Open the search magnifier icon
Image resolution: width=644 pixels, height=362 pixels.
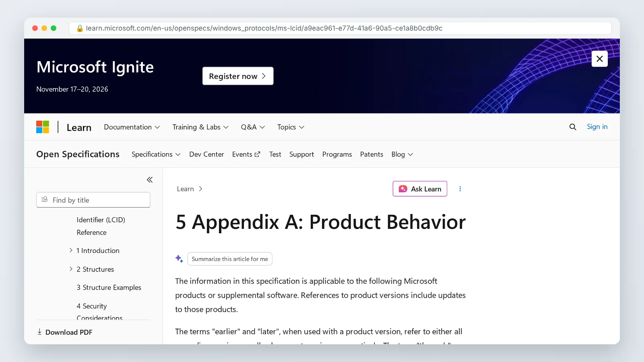coord(573,127)
